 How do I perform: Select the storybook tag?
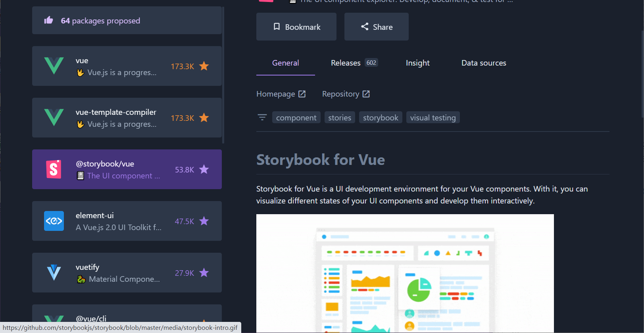[x=381, y=118]
